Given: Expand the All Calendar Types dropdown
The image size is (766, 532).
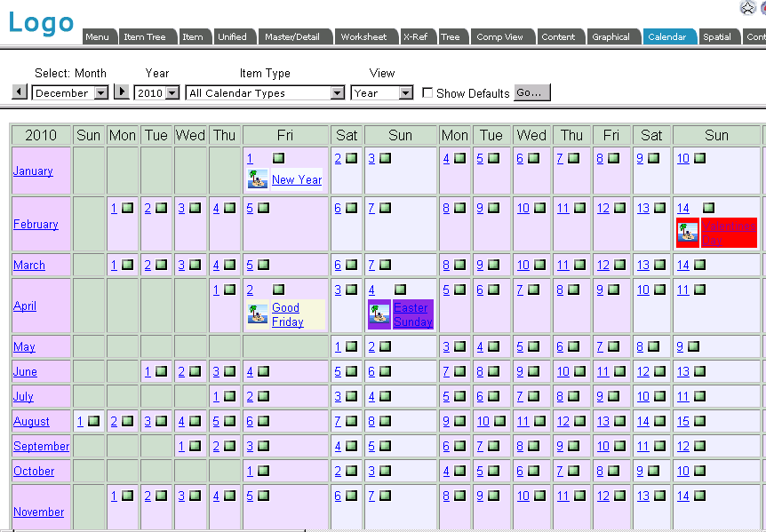Looking at the screenshot, I should (337, 92).
